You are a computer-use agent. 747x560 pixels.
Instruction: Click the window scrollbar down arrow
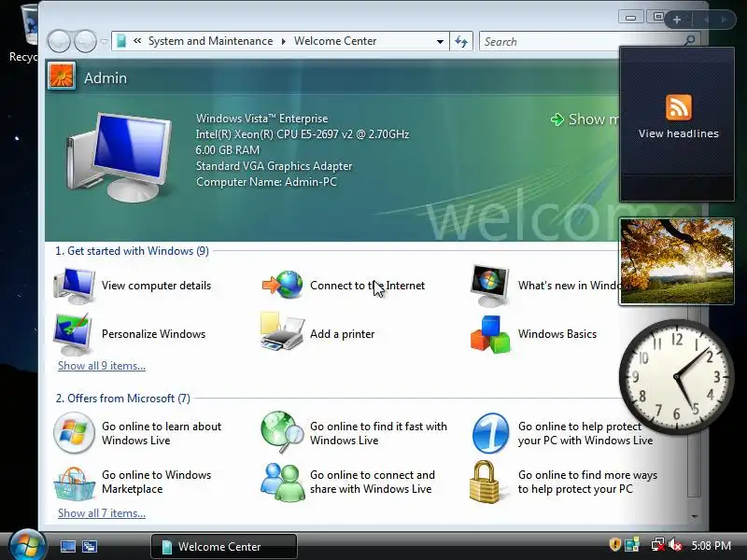coord(695,516)
